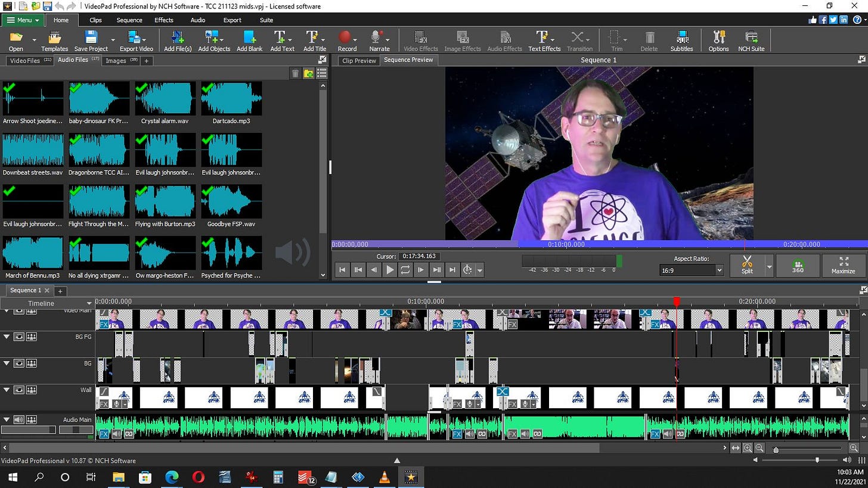Click the Play button in preview
Image resolution: width=868 pixels, height=488 pixels.
pyautogui.click(x=389, y=270)
